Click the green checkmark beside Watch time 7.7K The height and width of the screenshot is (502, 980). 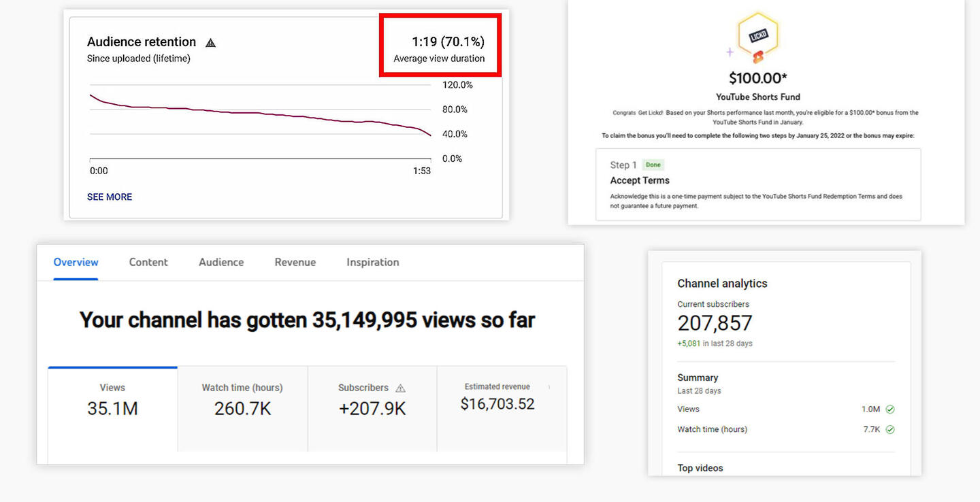point(890,430)
